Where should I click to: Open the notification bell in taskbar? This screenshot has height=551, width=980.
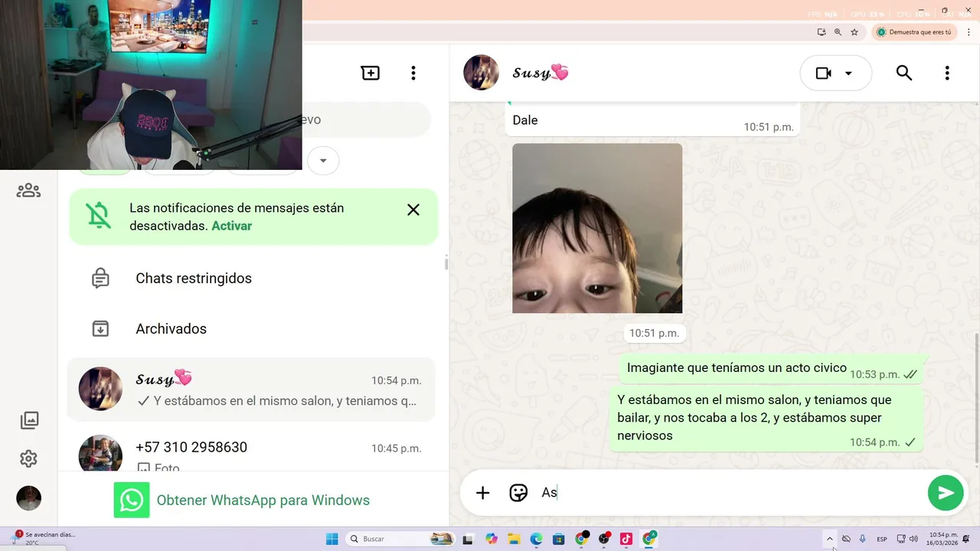966,539
